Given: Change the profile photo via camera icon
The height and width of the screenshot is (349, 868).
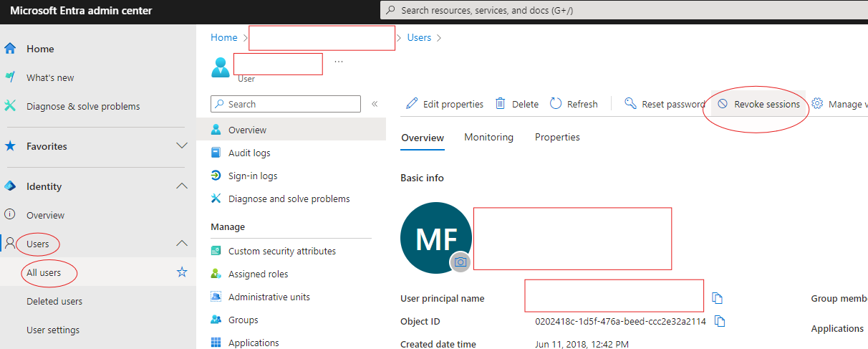Looking at the screenshot, I should tap(460, 262).
